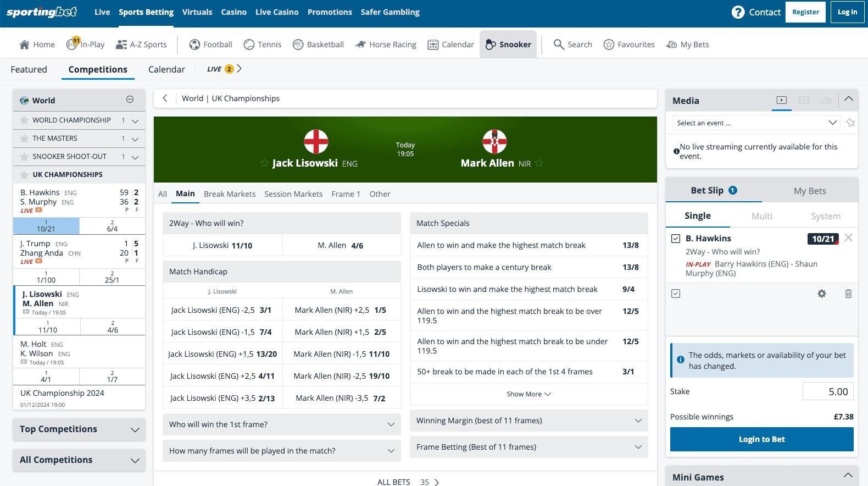Open My Bets in sports bar
Image resolution: width=868 pixels, height=486 pixels.
coord(687,45)
